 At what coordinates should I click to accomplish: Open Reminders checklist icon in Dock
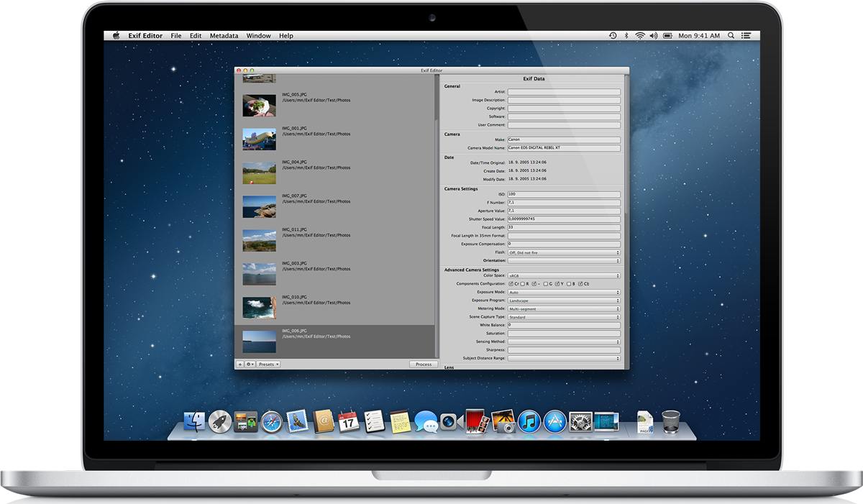click(374, 421)
